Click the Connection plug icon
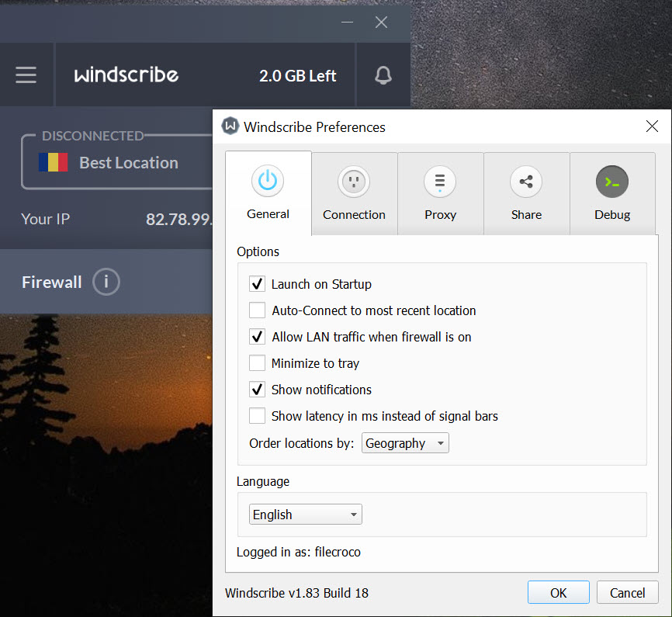672x617 pixels. [354, 182]
